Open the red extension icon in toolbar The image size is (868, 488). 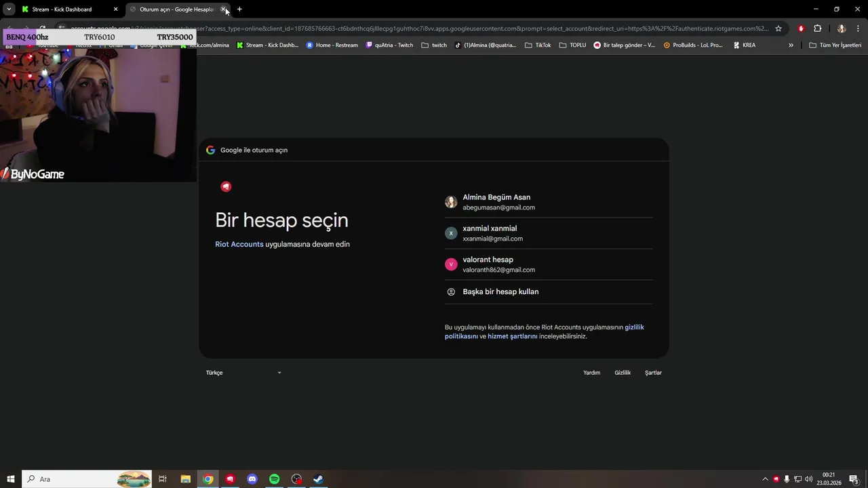[x=801, y=28]
